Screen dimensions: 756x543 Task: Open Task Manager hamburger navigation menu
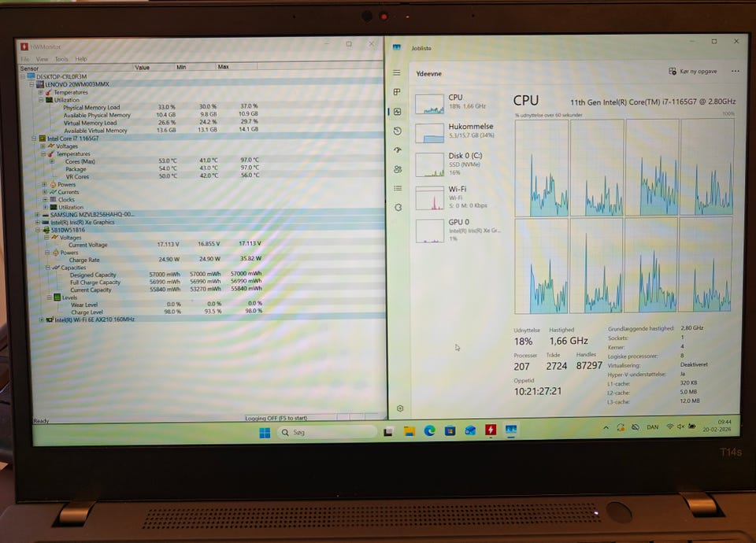(397, 72)
